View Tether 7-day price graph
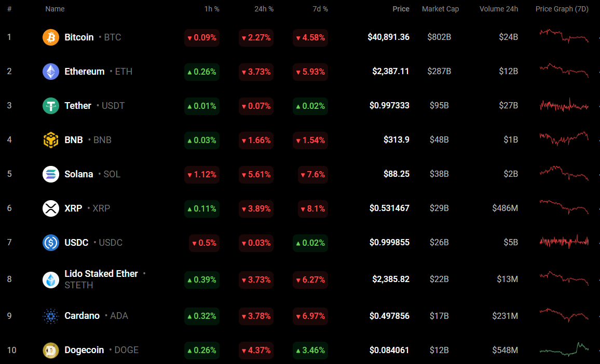 click(x=564, y=106)
